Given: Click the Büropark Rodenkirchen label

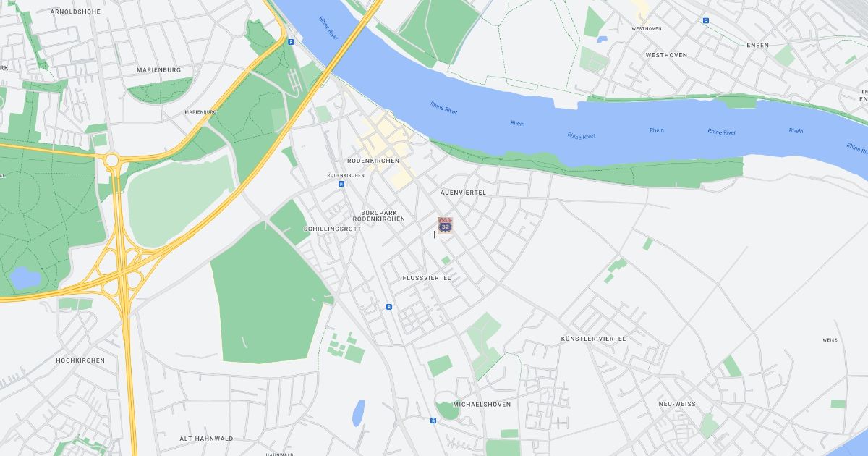Looking at the screenshot, I should point(383,216).
